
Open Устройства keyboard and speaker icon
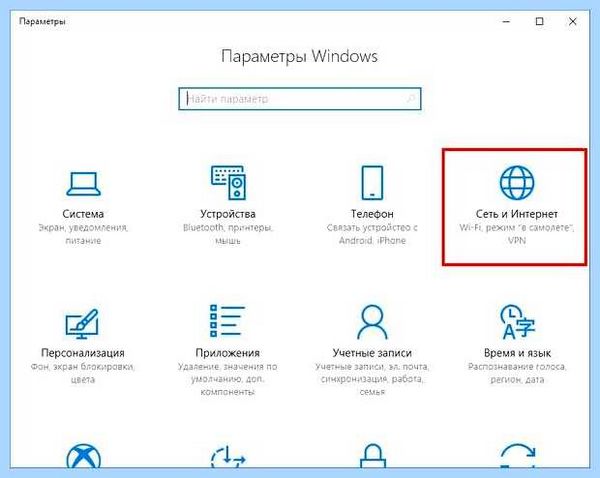[x=228, y=183]
